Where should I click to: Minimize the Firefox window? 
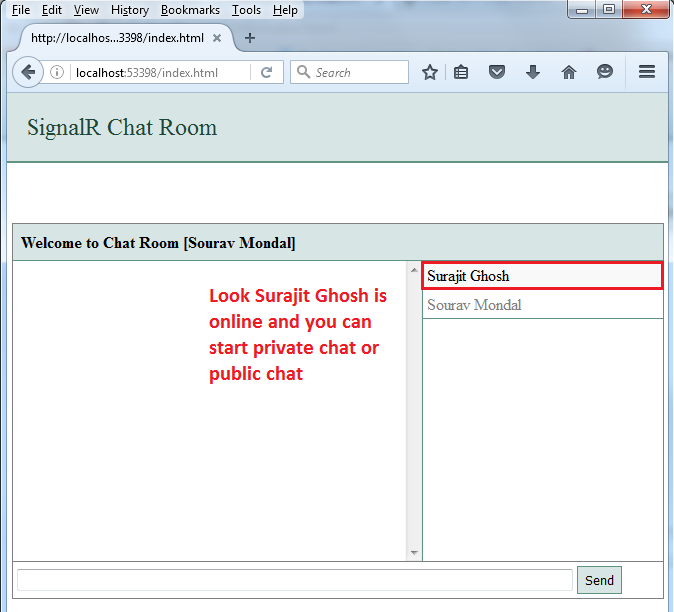(x=582, y=9)
